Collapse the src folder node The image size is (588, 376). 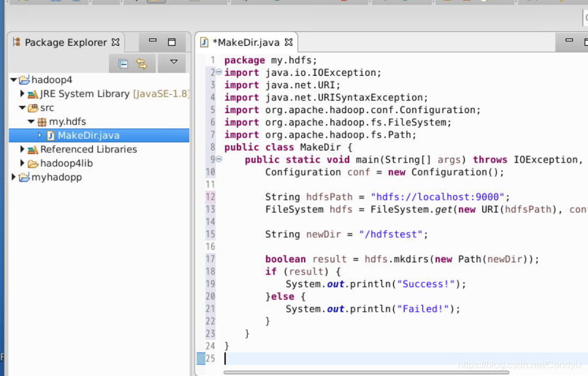(23, 108)
